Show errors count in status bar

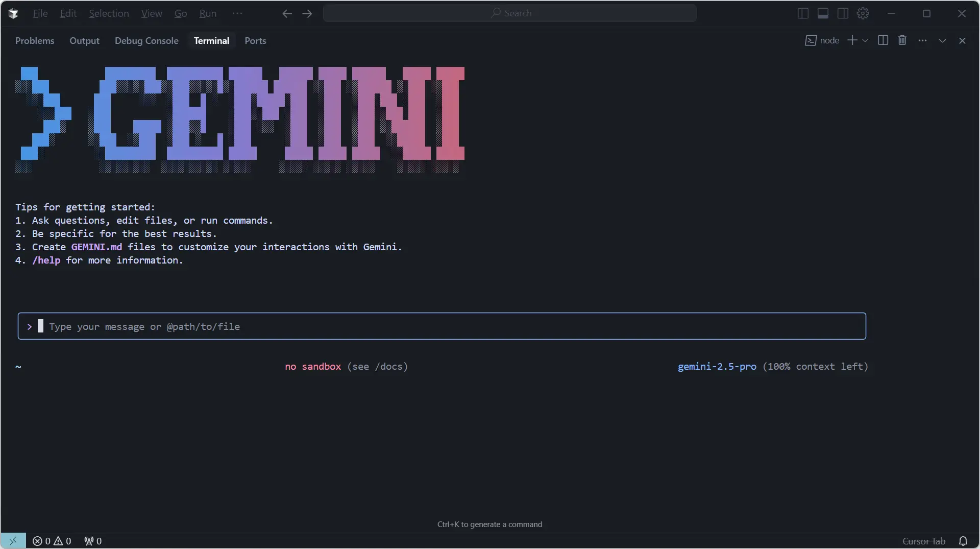41,541
